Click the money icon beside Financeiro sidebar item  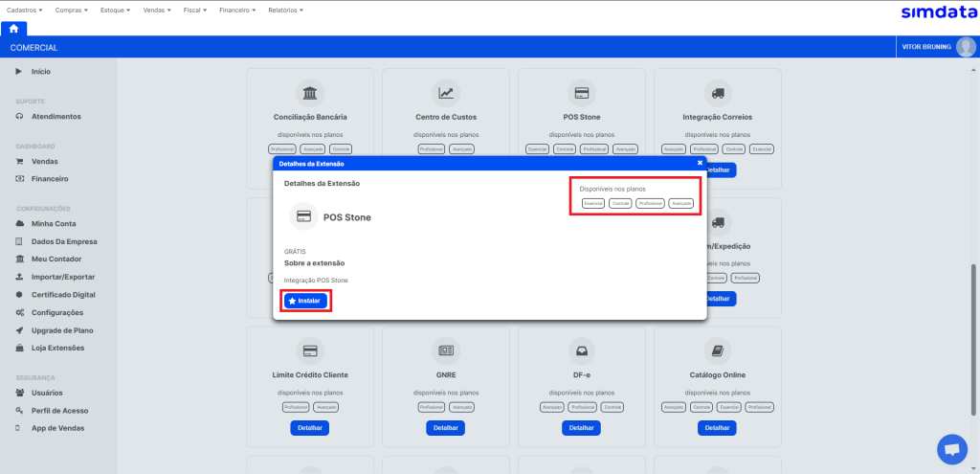coord(19,179)
